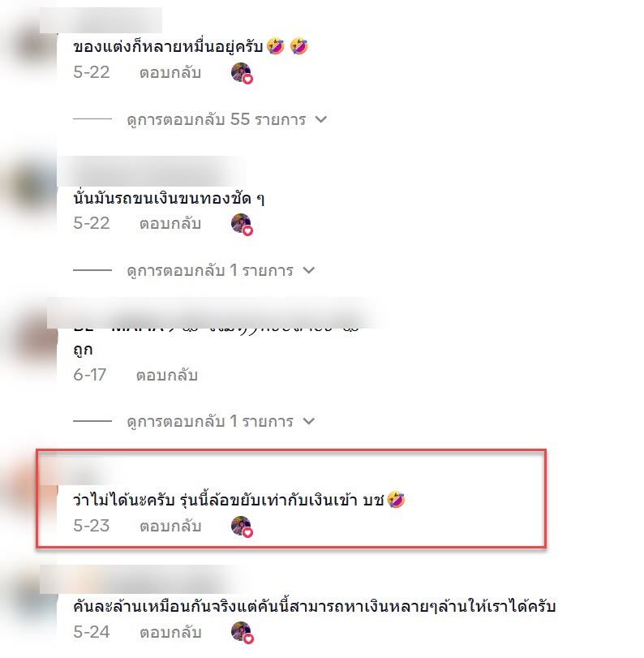Open the blurred username above 'คันละล้านเหมือนกัน' comment
Image resolution: width=644 pixels, height=658 pixels.
[139, 580]
